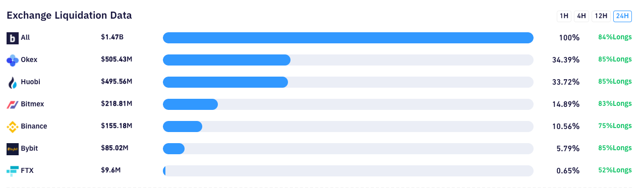Open the Okex exchange name link

coord(29,59)
